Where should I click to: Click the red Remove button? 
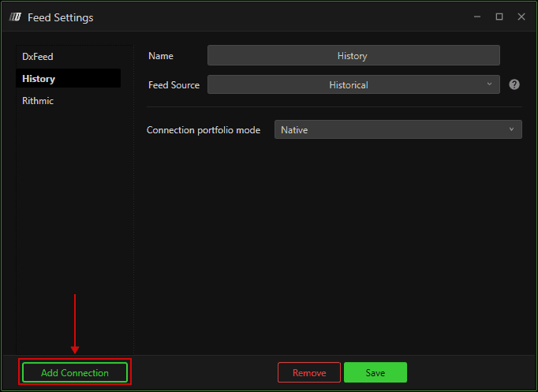(x=309, y=372)
